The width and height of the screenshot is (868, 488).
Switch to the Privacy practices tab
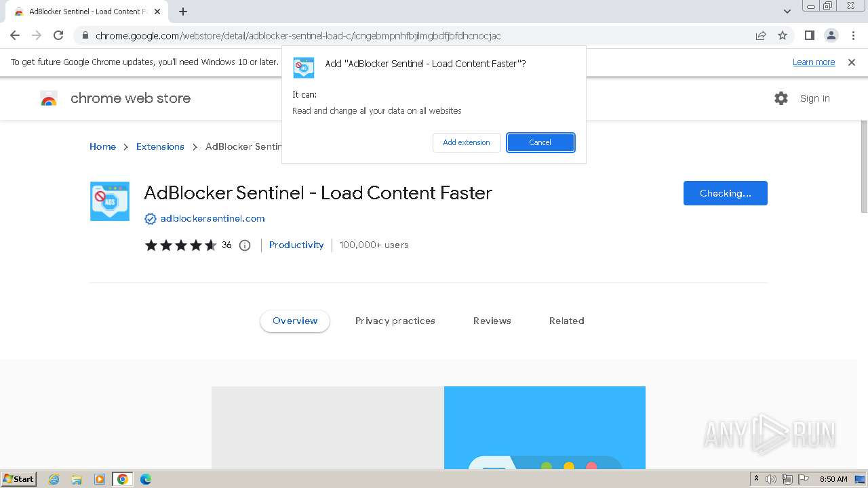tap(395, 321)
